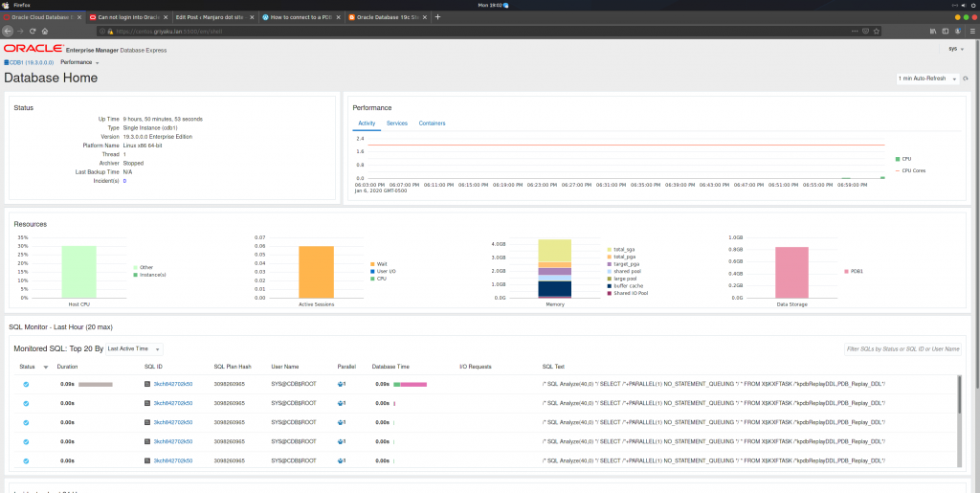Click the CDB1 (19.3.0.0.0) database link
The width and height of the screenshot is (980, 493).
tap(30, 62)
